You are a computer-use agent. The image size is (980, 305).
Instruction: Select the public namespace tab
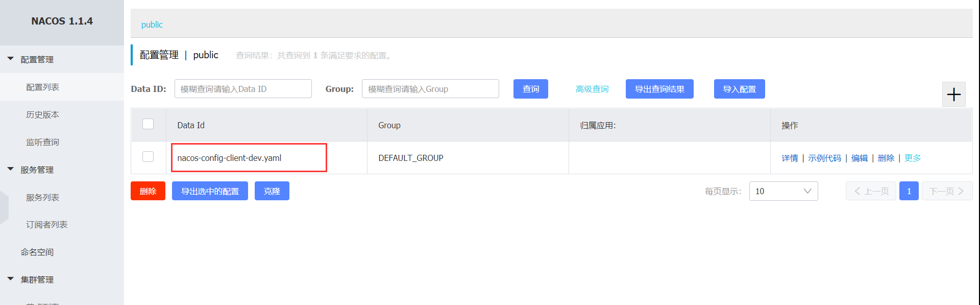[152, 25]
